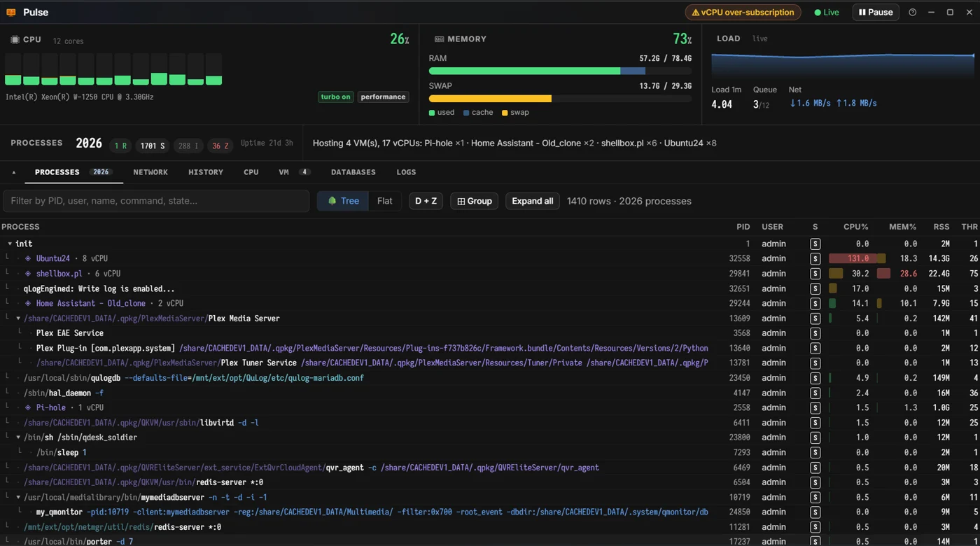The image size is (980, 546).
Task: Collapse the Plex Media Server subtree
Action: [x=18, y=318]
